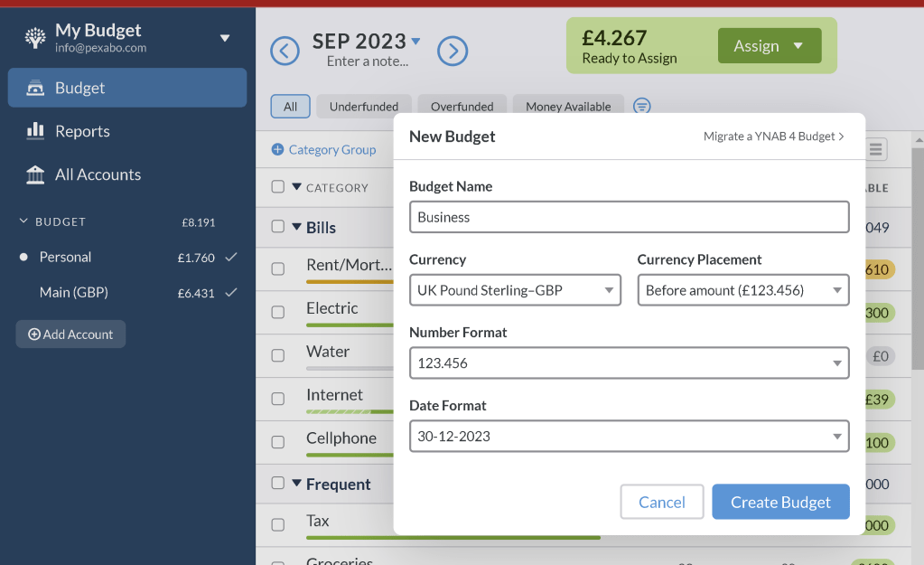Click the Electric progress bar
The width and height of the screenshot is (924, 565).
coord(350,325)
